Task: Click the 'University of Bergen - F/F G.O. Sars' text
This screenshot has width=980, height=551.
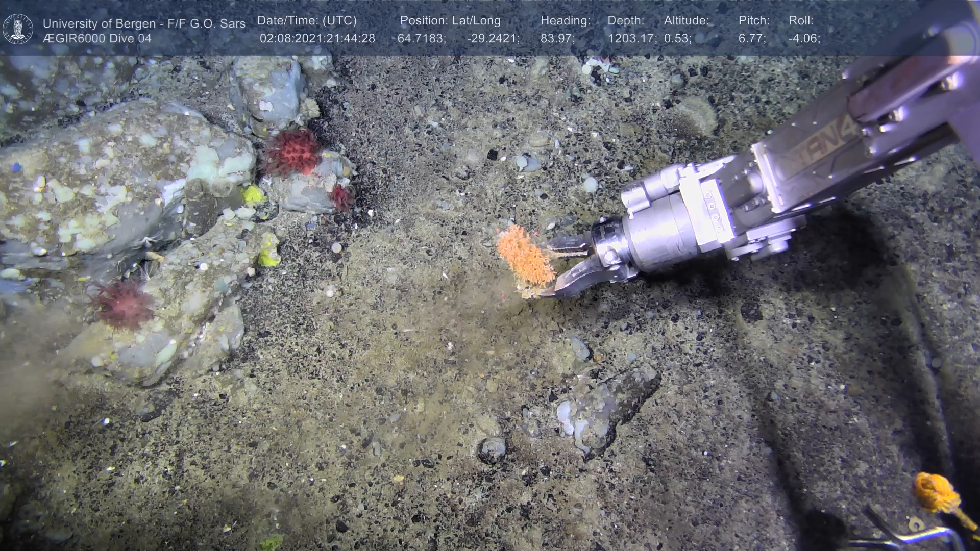Action: (144, 23)
